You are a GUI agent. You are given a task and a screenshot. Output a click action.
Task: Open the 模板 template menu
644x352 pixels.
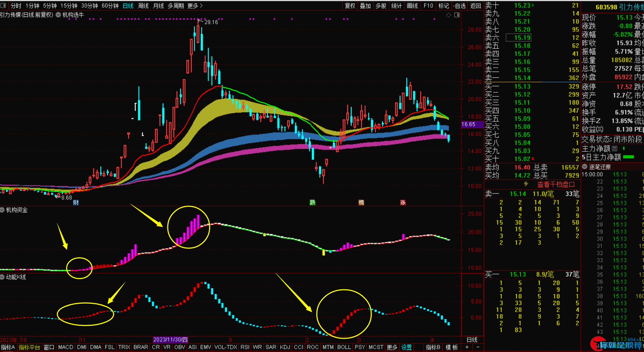pos(452,347)
